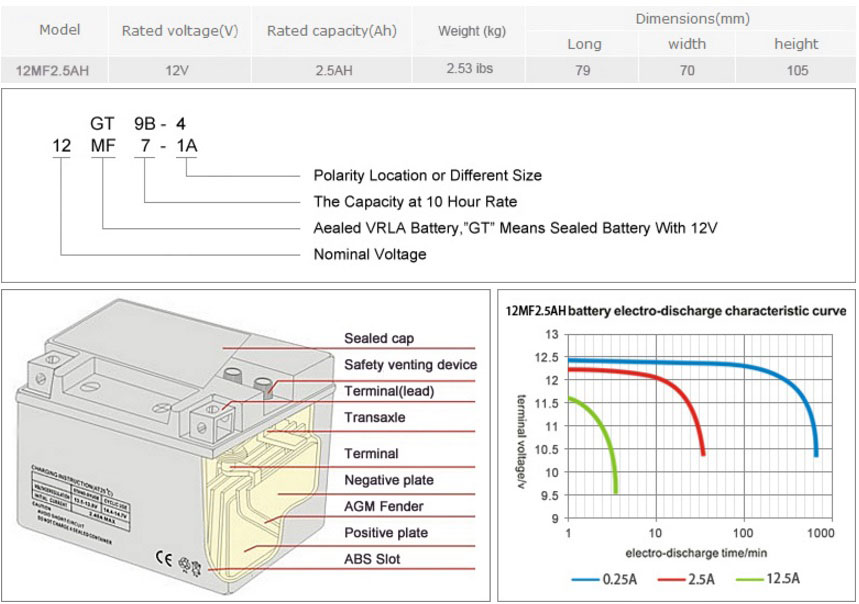Click the AGM Fender label
Viewport: 859px width, 604px height.
coord(383,506)
